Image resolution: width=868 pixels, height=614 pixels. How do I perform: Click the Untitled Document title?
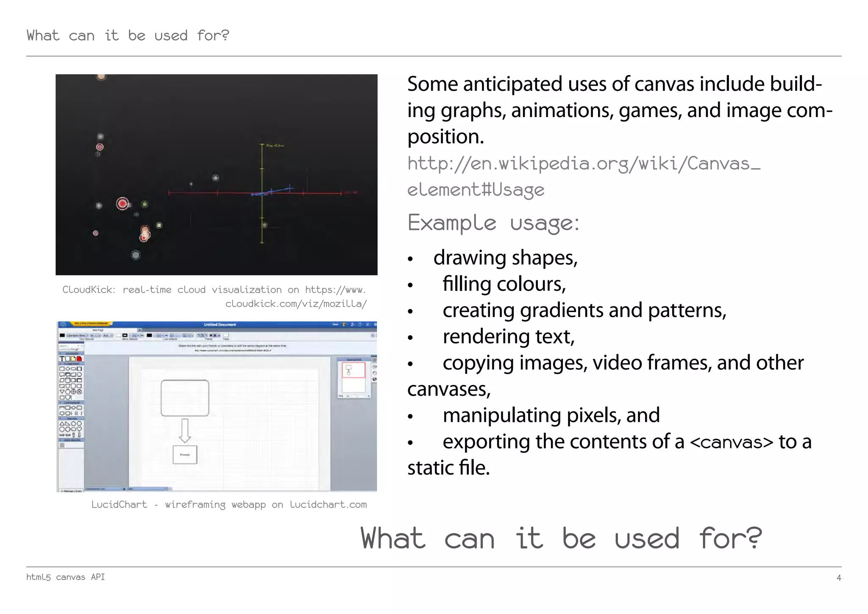220,325
